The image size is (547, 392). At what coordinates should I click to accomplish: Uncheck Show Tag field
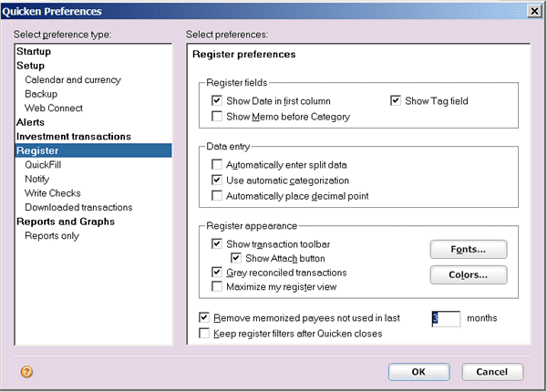pos(396,101)
